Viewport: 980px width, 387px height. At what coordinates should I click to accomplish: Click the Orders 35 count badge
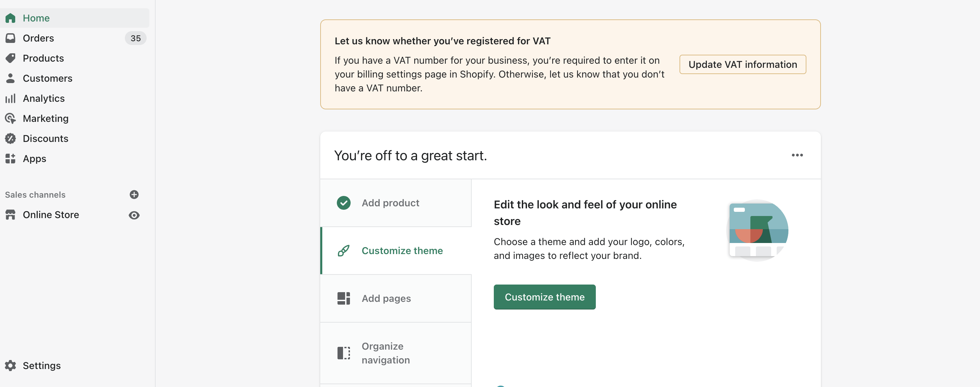(136, 38)
